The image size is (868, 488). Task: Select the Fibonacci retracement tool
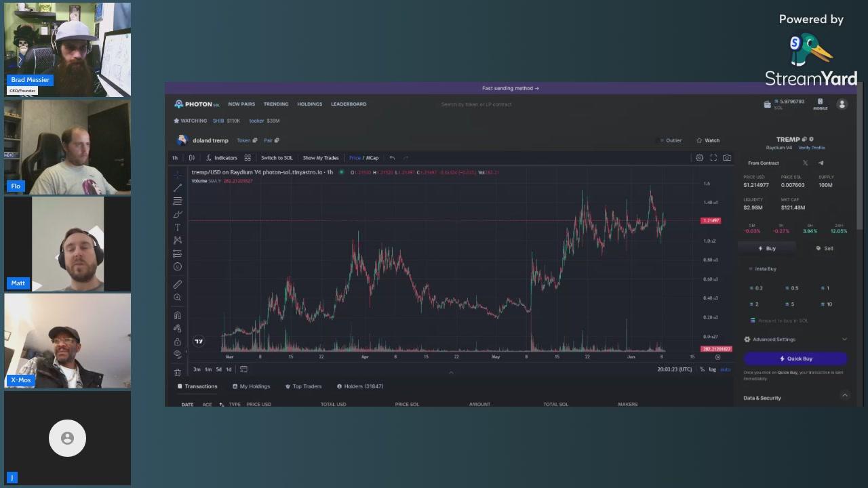pyautogui.click(x=178, y=201)
